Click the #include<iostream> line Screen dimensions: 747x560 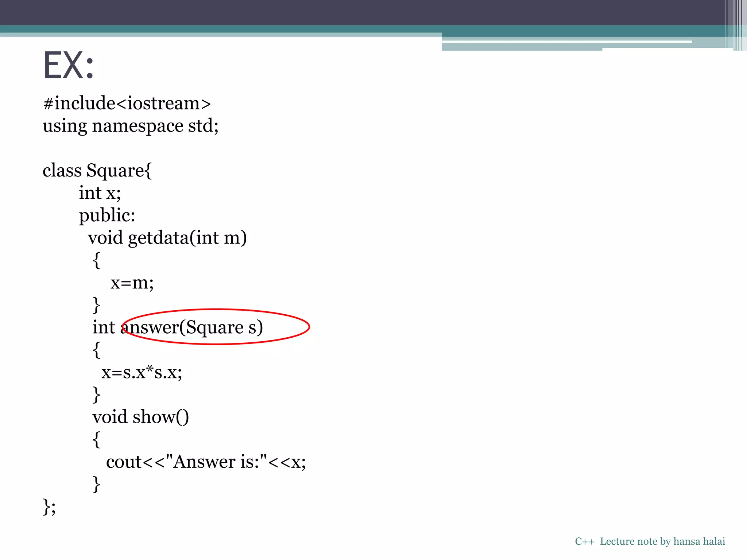[x=127, y=104]
